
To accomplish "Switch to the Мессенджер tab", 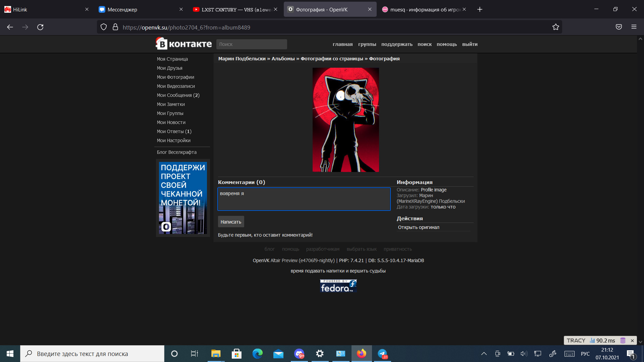I will pos(122,9).
